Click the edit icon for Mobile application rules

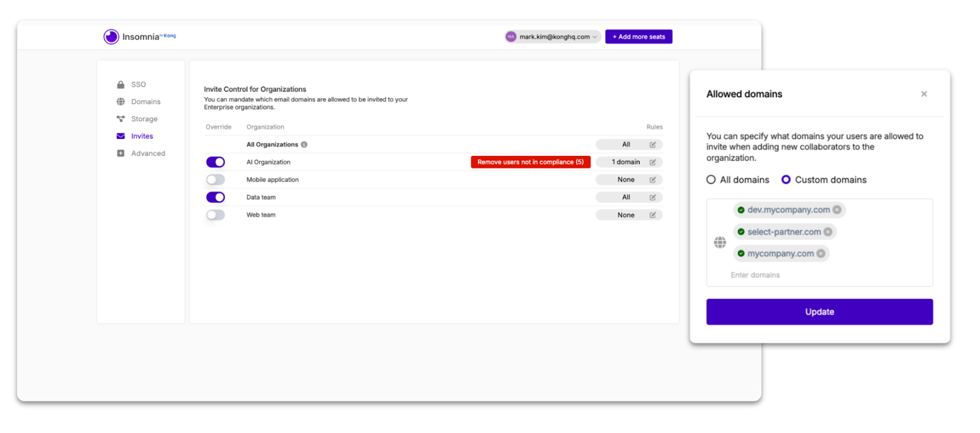click(x=653, y=180)
